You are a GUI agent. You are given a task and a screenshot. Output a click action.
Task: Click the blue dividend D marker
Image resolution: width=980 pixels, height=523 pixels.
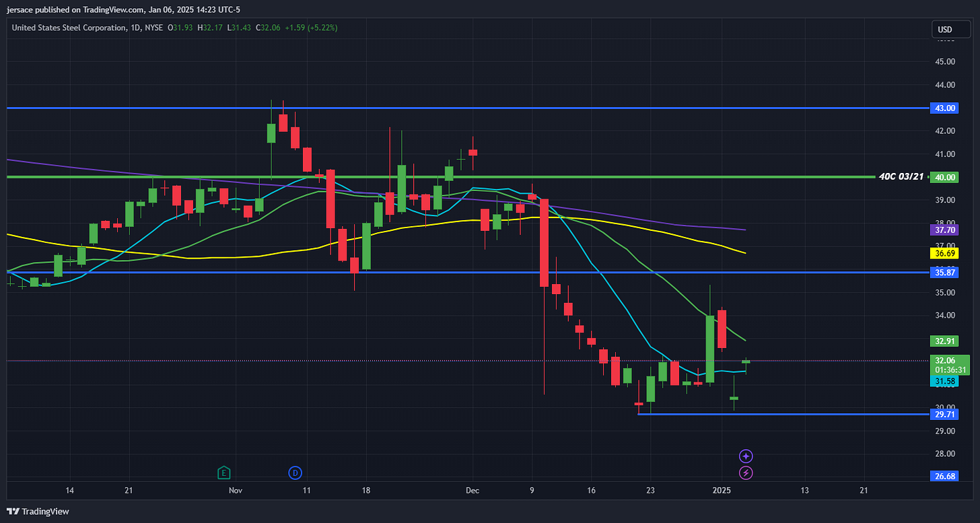pos(295,473)
